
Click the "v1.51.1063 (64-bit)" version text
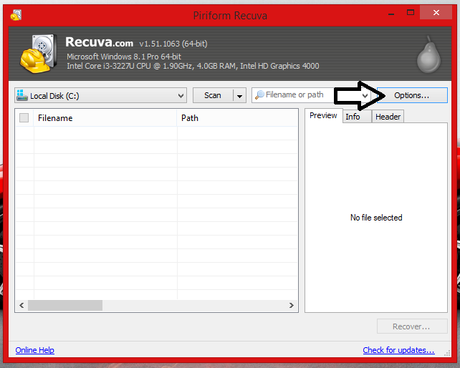click(173, 44)
